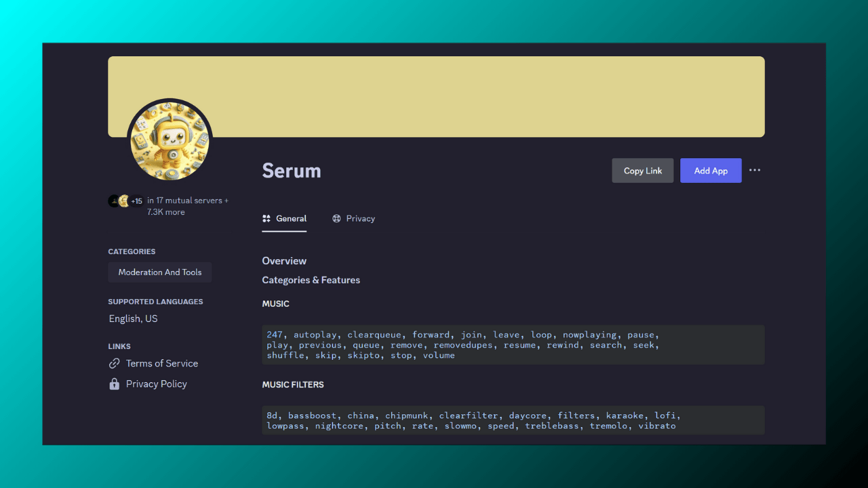Click the first dark mutual server icon
Viewport: 868px width, 488px height.
tap(114, 201)
